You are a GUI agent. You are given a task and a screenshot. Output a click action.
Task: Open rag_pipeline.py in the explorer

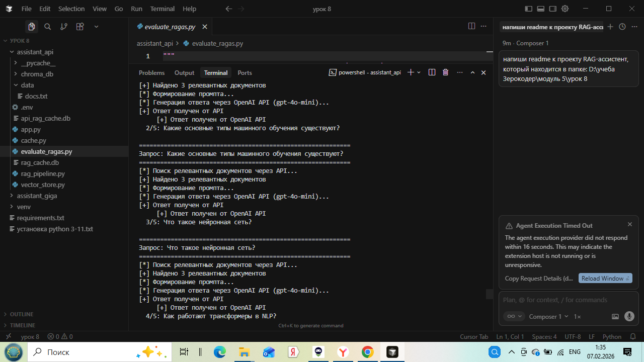tap(43, 173)
